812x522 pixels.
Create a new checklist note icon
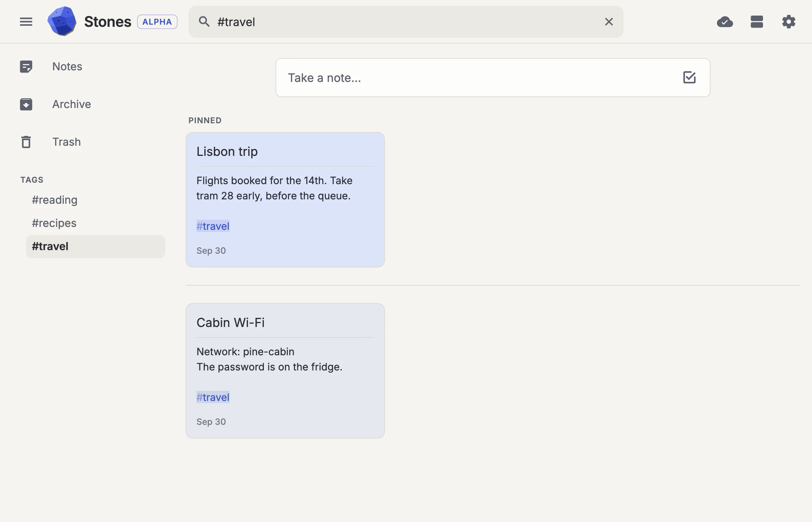pos(689,77)
